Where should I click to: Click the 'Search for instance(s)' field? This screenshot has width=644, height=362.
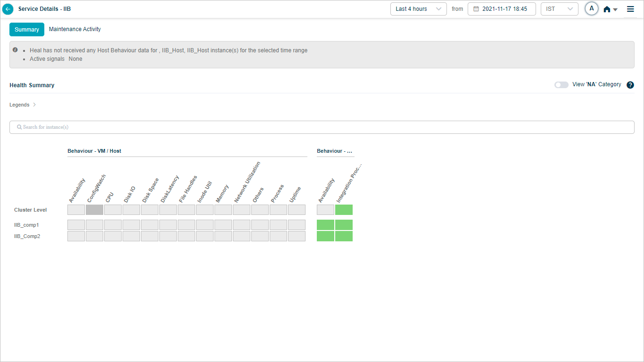pyautogui.click(x=322, y=127)
